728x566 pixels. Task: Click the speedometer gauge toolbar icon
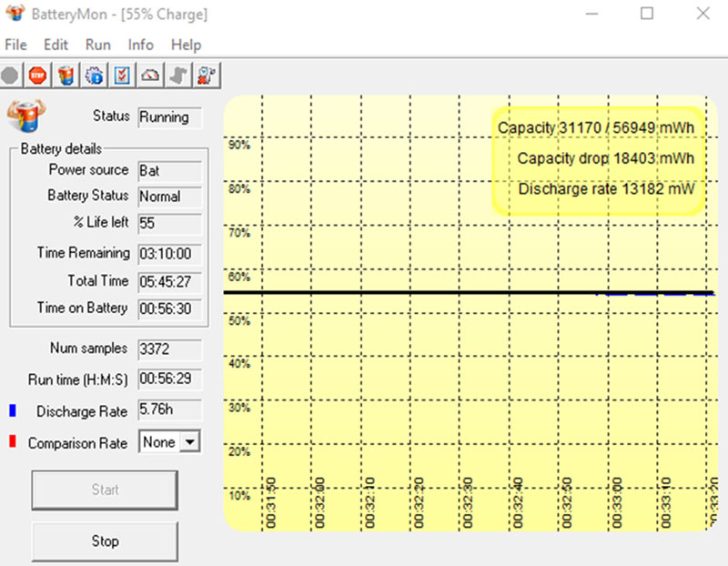(x=150, y=76)
